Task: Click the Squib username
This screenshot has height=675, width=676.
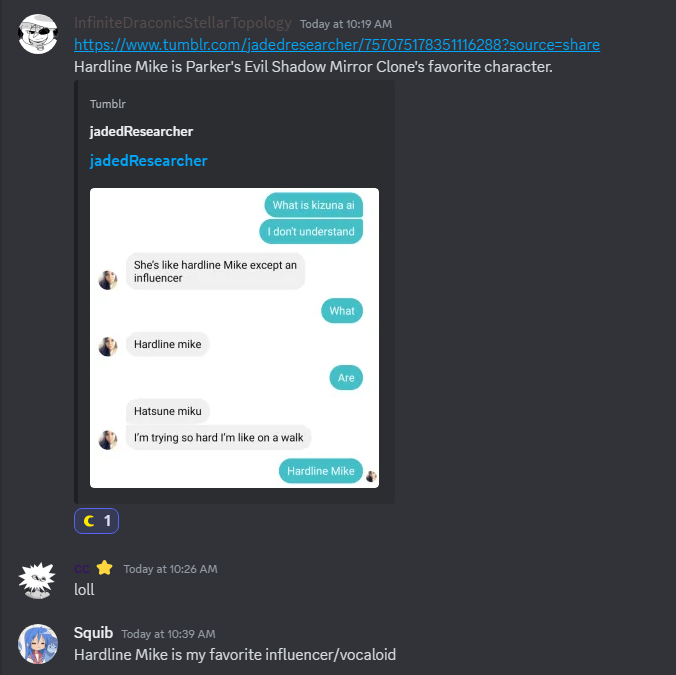Action: [x=93, y=633]
